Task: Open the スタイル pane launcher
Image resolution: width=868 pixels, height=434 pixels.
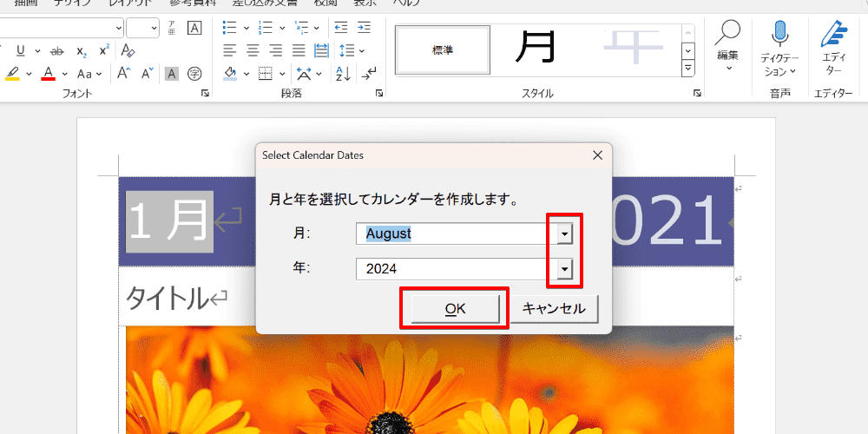Action: coord(696,94)
